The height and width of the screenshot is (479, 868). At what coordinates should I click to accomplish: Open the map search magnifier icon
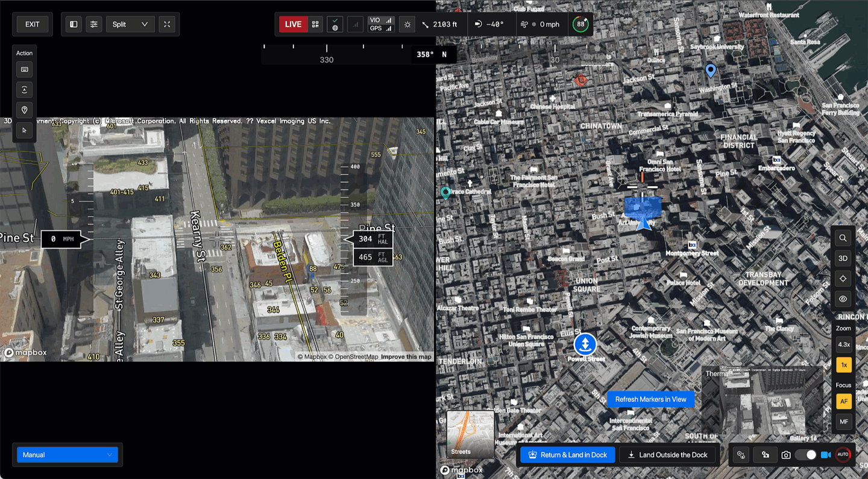(x=843, y=238)
